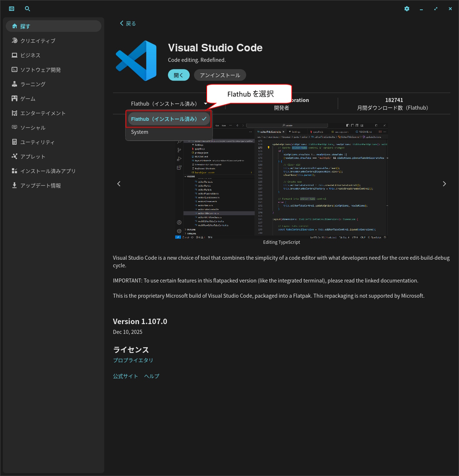Click the アンインストール button

(220, 75)
